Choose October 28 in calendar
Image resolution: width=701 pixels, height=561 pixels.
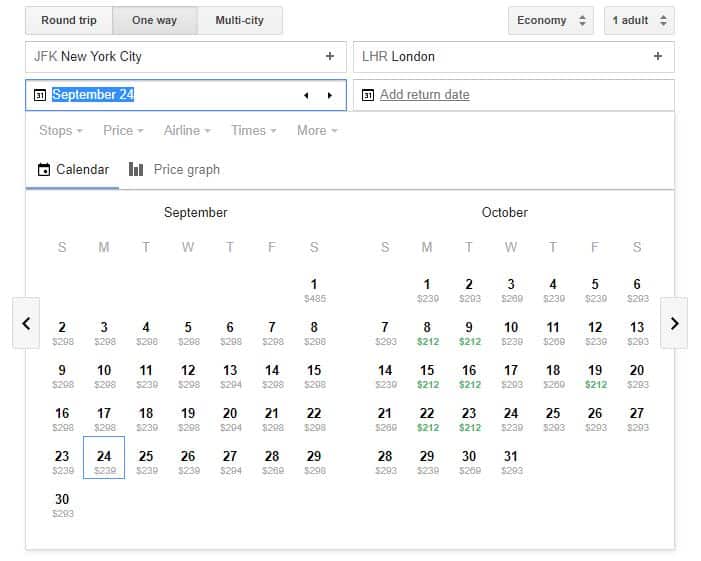tap(385, 462)
